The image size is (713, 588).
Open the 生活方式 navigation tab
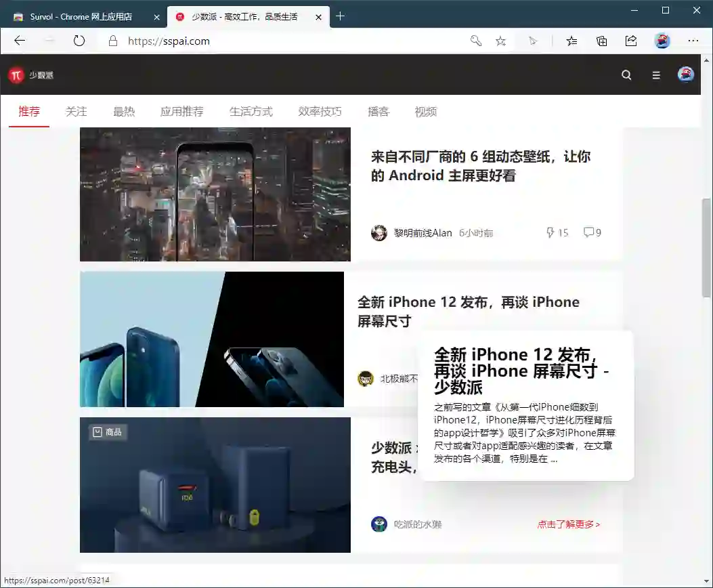(251, 111)
